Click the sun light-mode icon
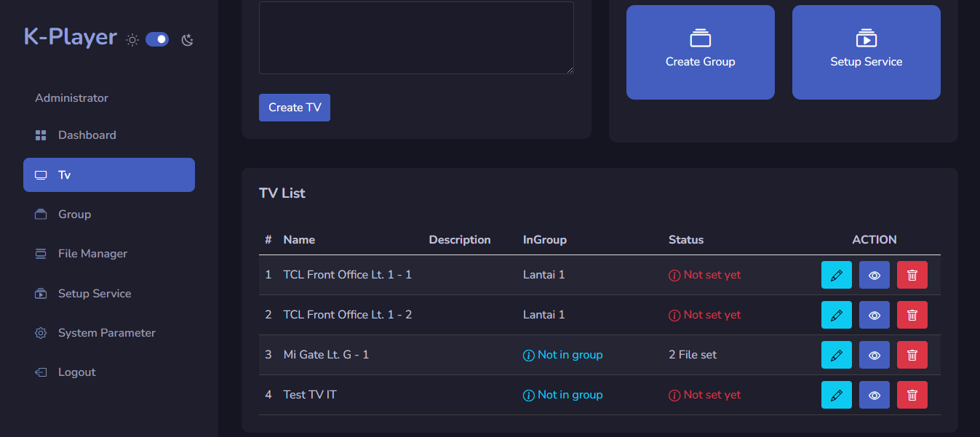Viewport: 980px width, 437px height. pos(132,40)
